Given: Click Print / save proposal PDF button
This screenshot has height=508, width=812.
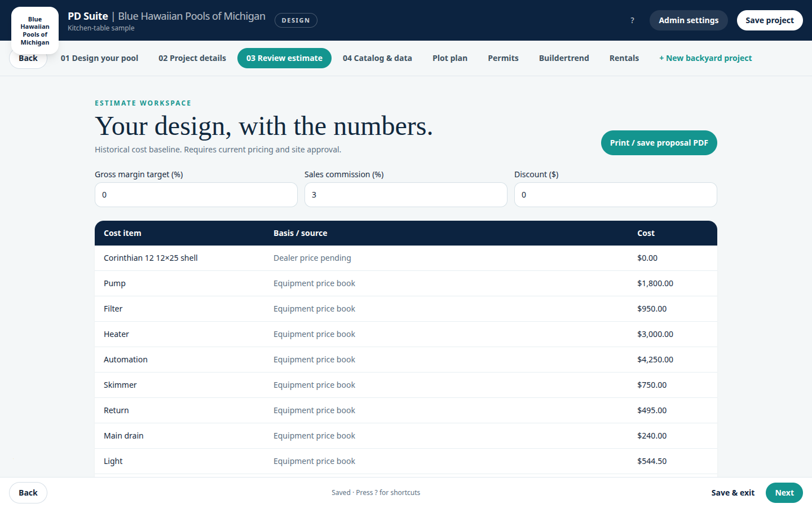Looking at the screenshot, I should coord(659,143).
